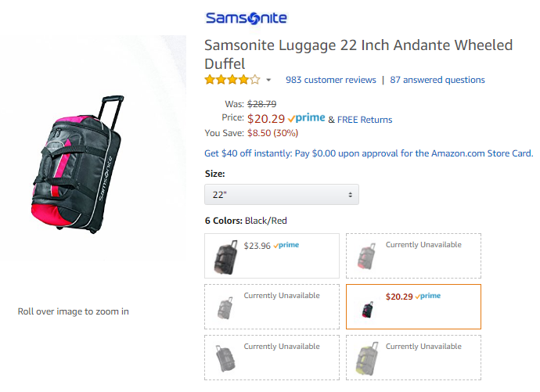This screenshot has width=540, height=392.
Task: Click the Samsonite brand logo
Action: pos(246,18)
